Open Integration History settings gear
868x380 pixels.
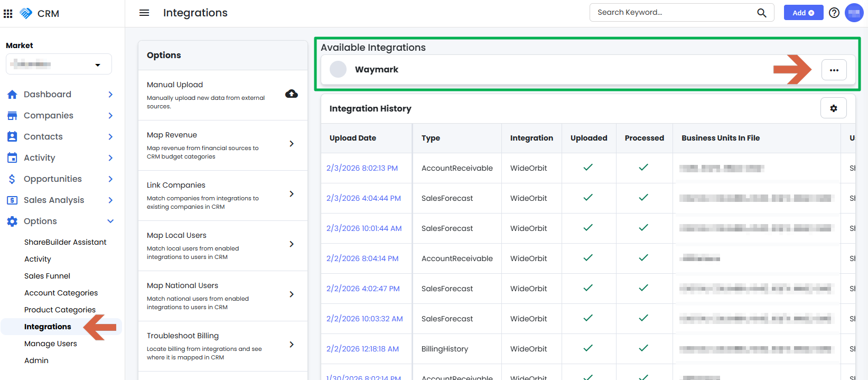pyautogui.click(x=833, y=108)
